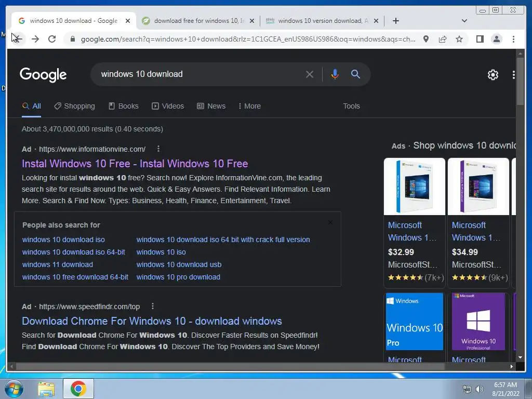Open the $32.99 Microsoft Windows product image
532x399 pixels.
[414, 187]
